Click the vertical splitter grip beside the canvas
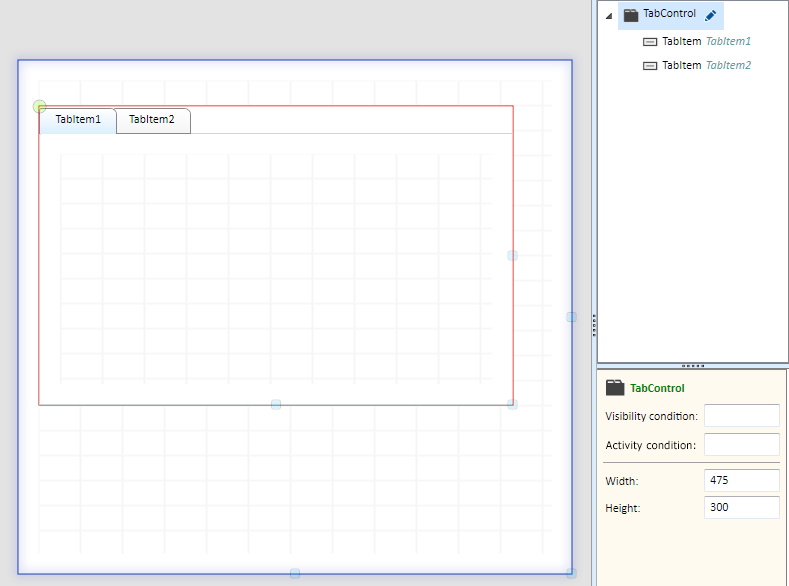The image size is (789, 586). [594, 325]
